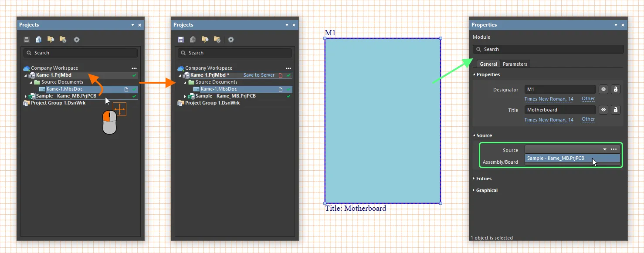Click Project Group 1.DsnWrk icon, left panel
The height and width of the screenshot is (253, 644).
pyautogui.click(x=27, y=103)
